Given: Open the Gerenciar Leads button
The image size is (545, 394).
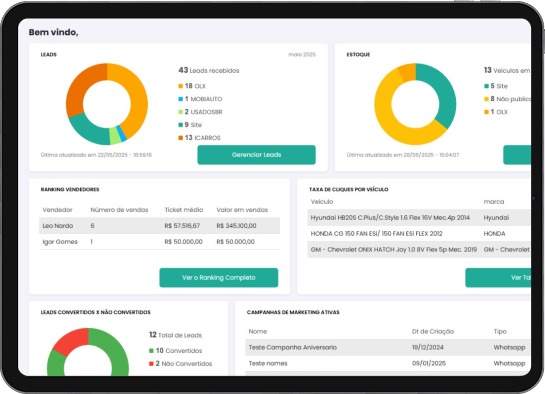Looking at the screenshot, I should (257, 155).
